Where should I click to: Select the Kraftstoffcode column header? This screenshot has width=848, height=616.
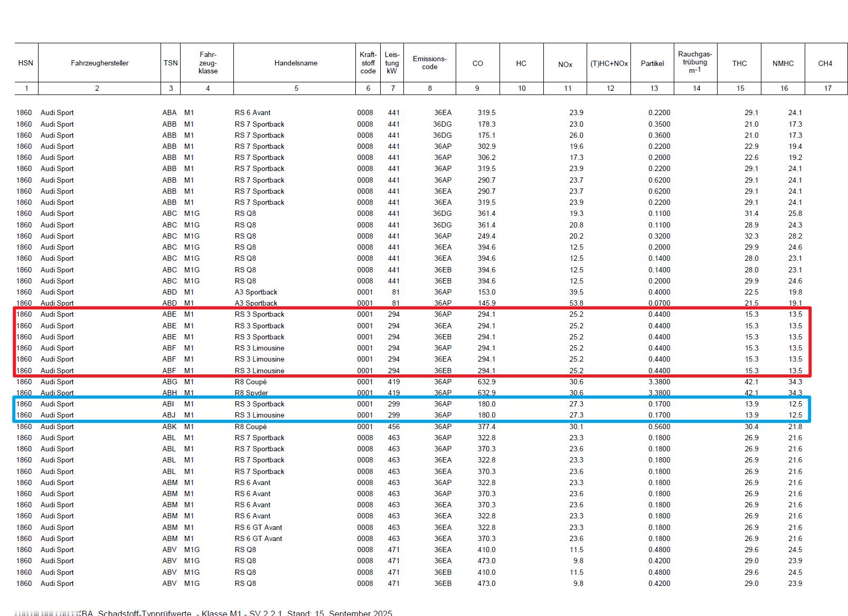368,63
